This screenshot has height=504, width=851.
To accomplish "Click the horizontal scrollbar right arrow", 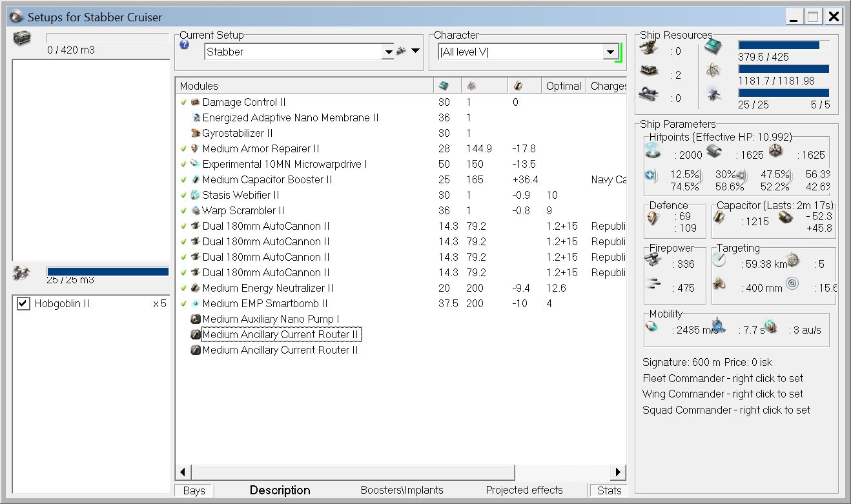I will [x=619, y=472].
